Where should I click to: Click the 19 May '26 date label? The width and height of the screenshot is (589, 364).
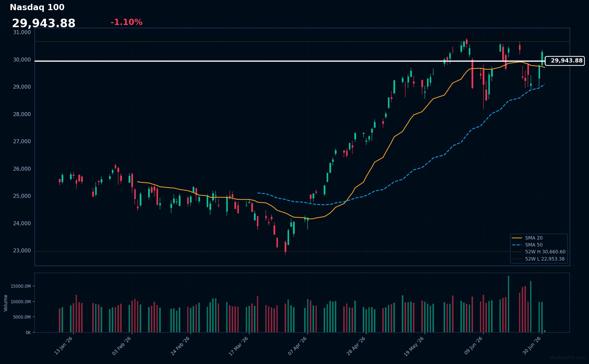point(414,346)
